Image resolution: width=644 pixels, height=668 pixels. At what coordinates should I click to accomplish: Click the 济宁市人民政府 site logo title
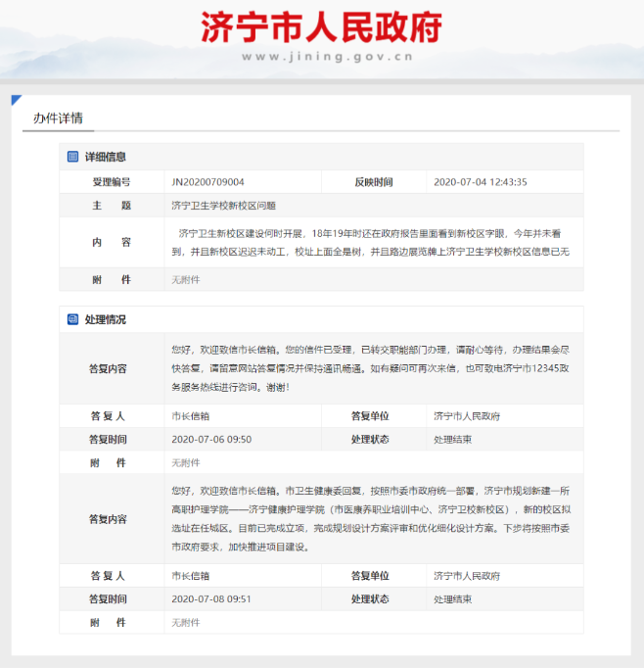[321, 27]
